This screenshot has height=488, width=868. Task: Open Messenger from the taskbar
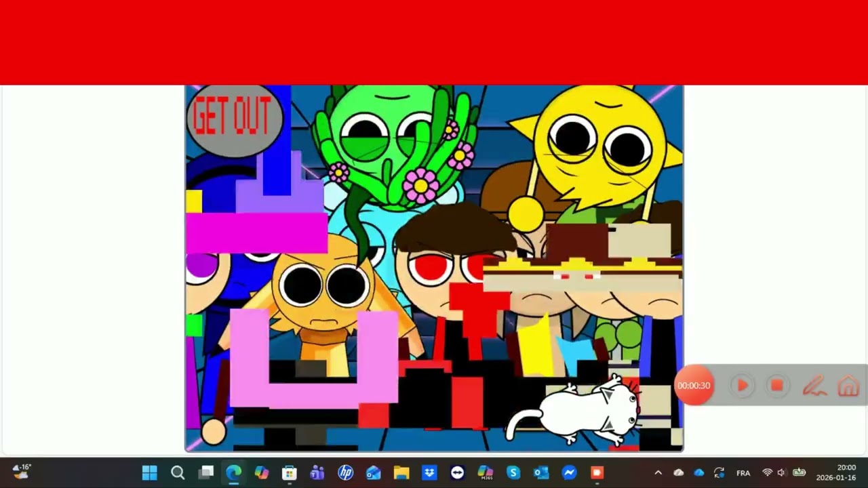[569, 472]
